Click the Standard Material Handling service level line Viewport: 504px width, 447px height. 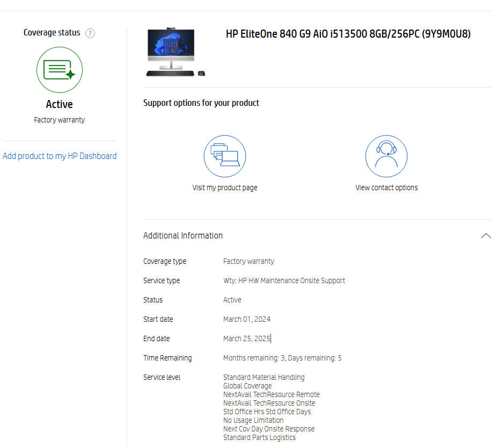tap(264, 377)
